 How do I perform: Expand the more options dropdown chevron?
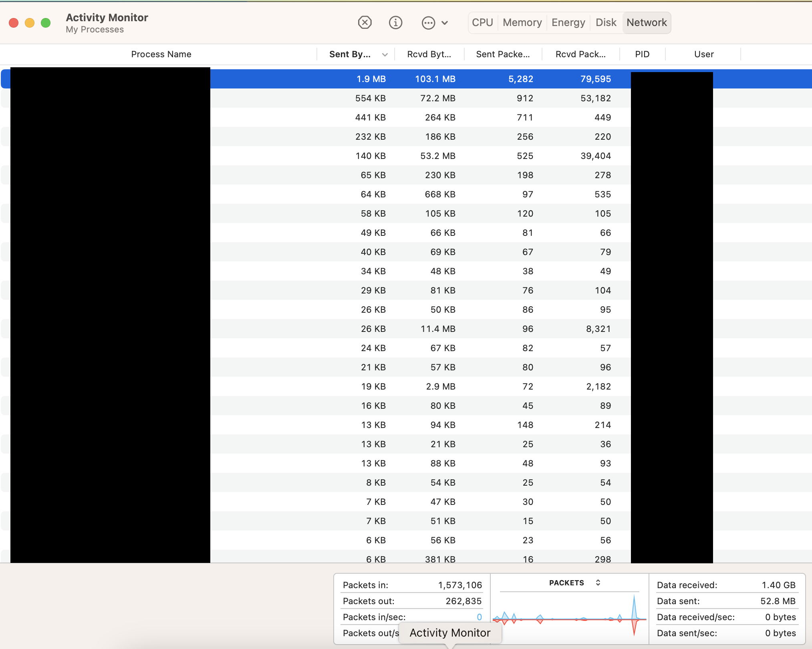click(444, 22)
